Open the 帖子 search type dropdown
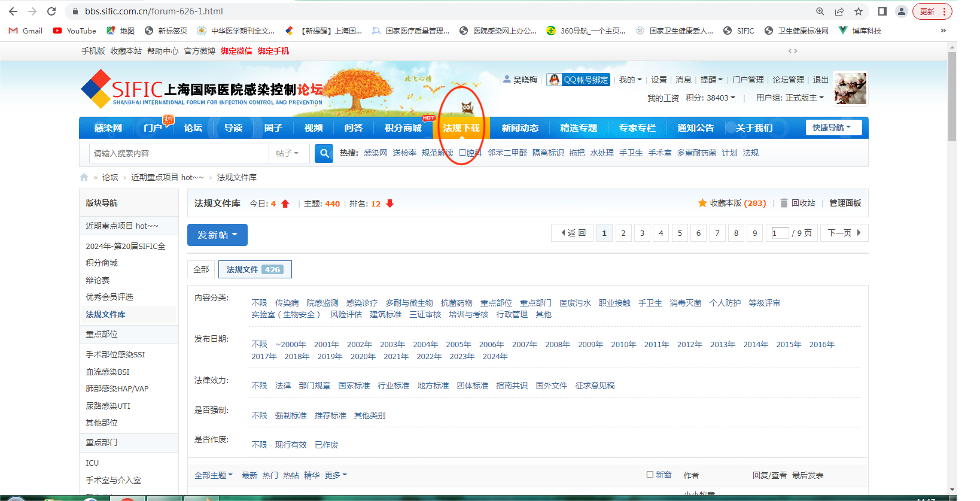The image size is (980, 501). pyautogui.click(x=288, y=153)
